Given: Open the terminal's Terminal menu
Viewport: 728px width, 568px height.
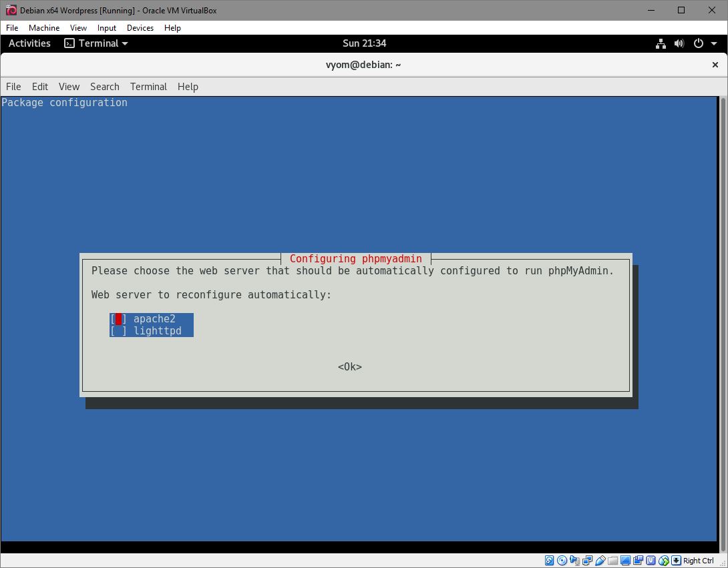Looking at the screenshot, I should 148,87.
